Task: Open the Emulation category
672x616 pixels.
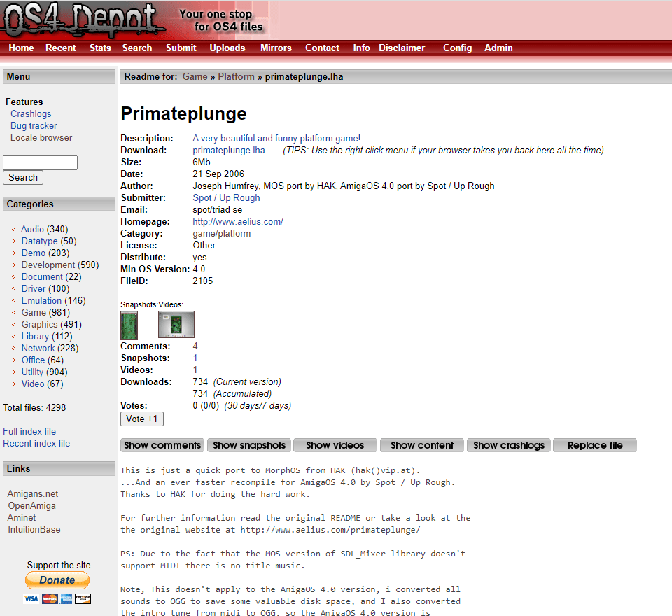Action: (41, 301)
